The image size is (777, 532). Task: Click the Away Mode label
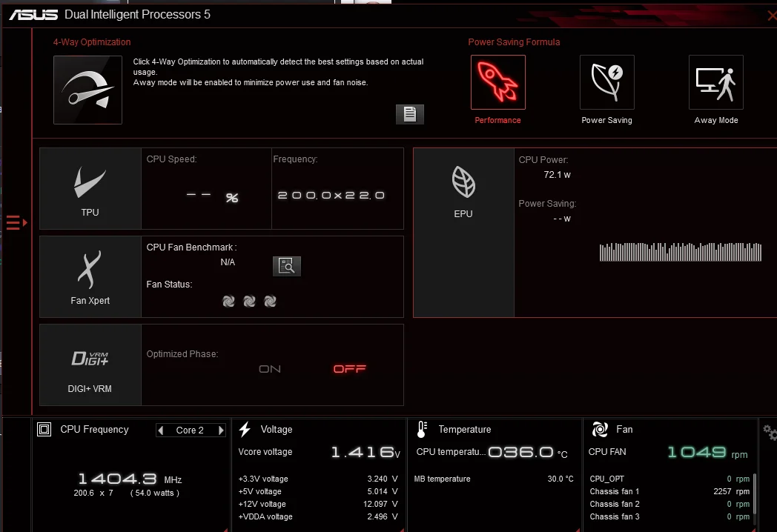pyautogui.click(x=716, y=120)
